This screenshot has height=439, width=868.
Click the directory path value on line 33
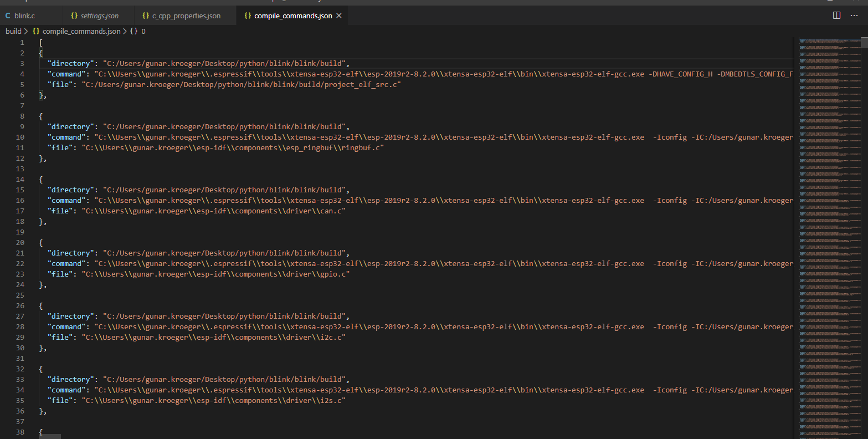(x=224, y=380)
